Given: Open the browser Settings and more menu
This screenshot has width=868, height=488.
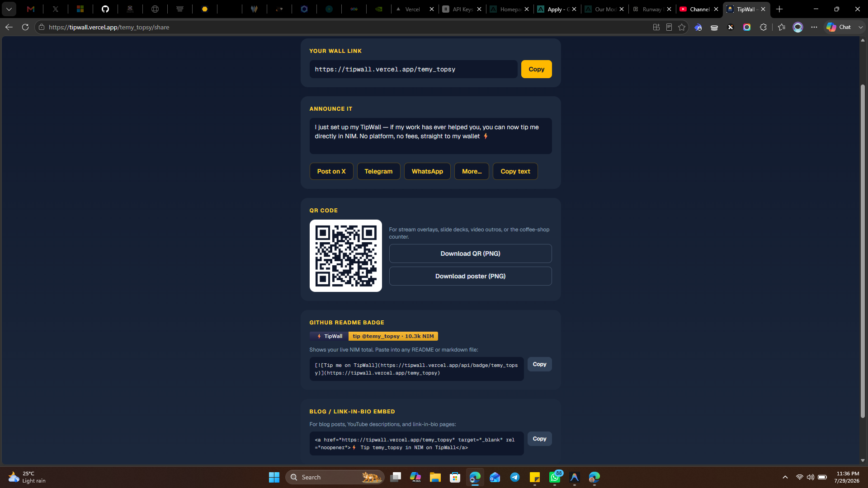Looking at the screenshot, I should point(814,27).
